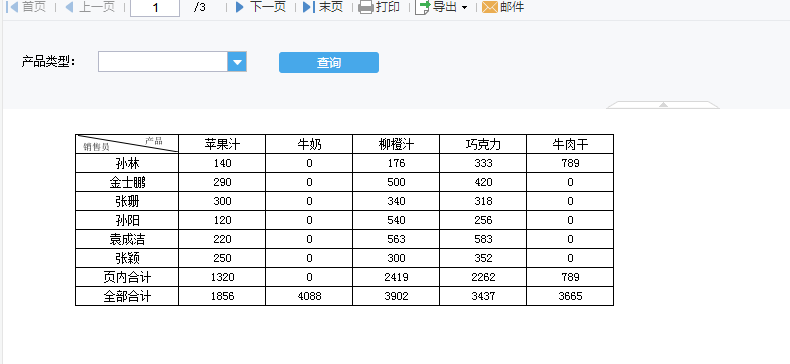The height and width of the screenshot is (364, 790).
Task: Click the diagonal 销售员/产品 header cell
Action: click(127, 144)
